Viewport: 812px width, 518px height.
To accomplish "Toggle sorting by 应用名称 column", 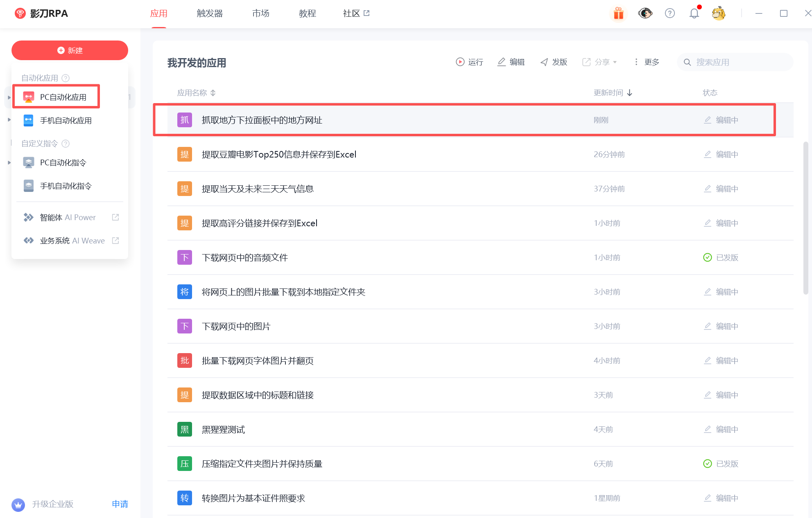I will [213, 93].
